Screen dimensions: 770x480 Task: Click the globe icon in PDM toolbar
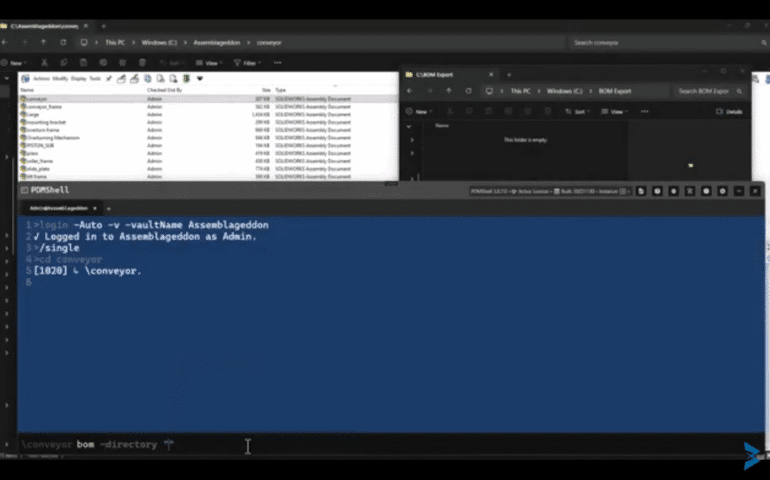pyautogui.click(x=147, y=79)
